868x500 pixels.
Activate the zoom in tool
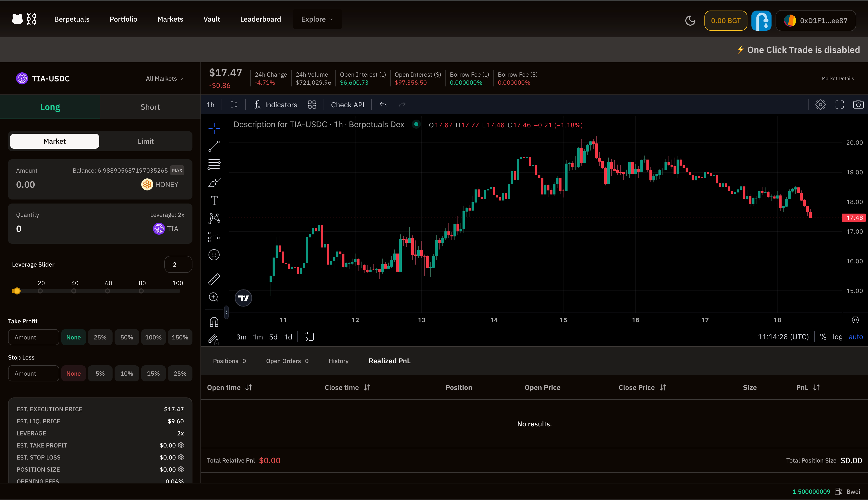pos(214,297)
